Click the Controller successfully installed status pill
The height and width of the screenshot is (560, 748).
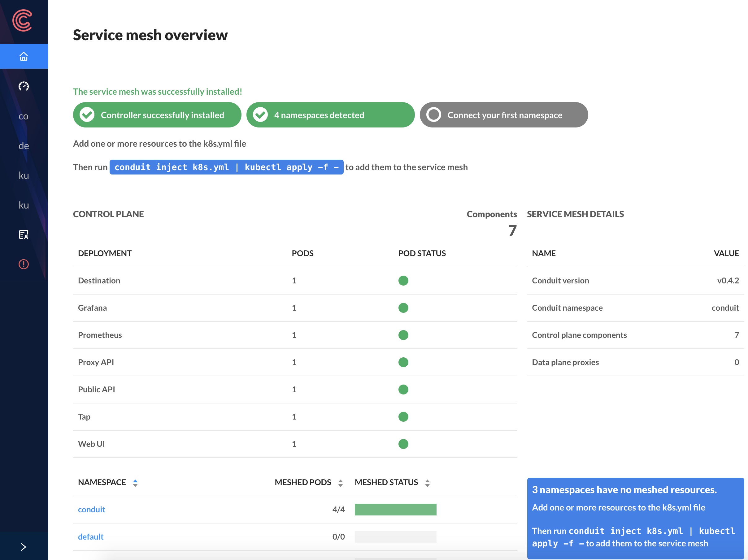click(157, 115)
